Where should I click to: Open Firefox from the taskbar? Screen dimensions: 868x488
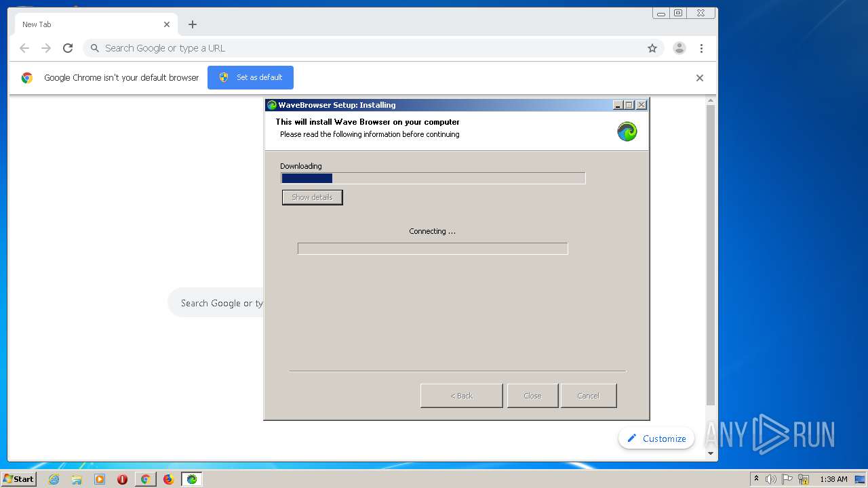click(x=168, y=479)
